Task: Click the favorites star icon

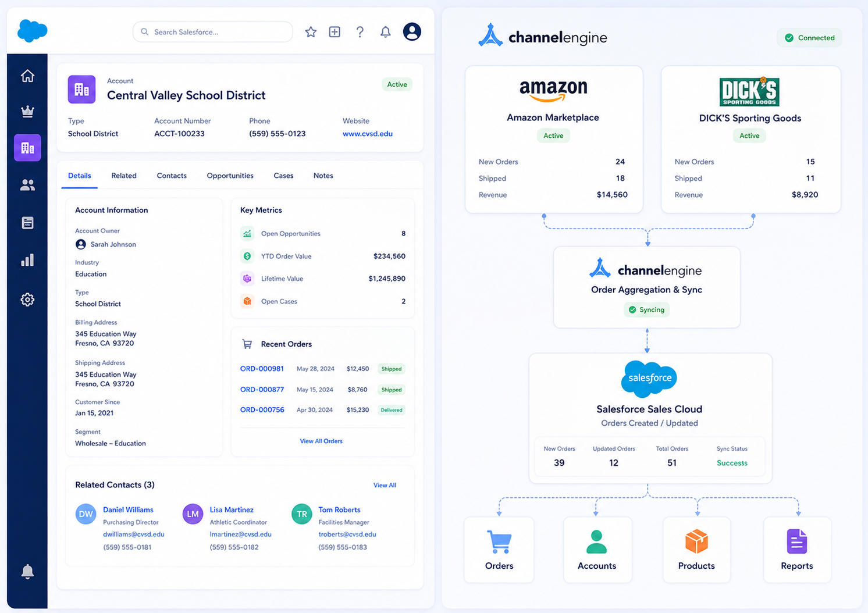Action: 311,32
